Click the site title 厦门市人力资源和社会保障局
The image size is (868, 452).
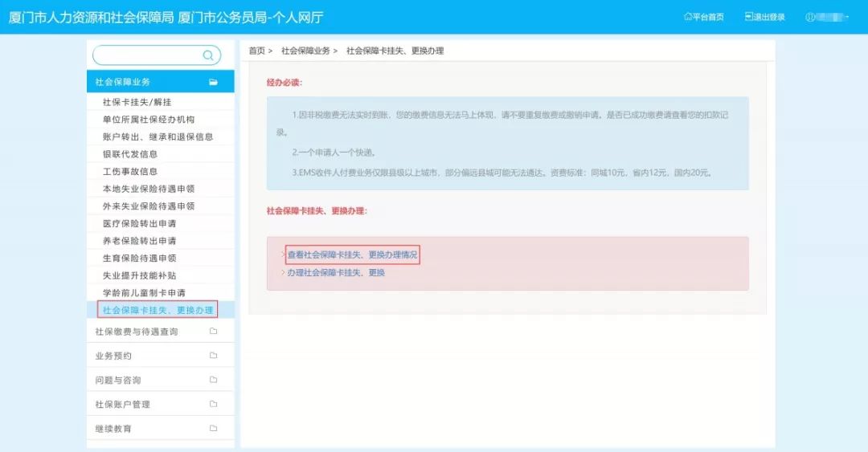point(91,18)
